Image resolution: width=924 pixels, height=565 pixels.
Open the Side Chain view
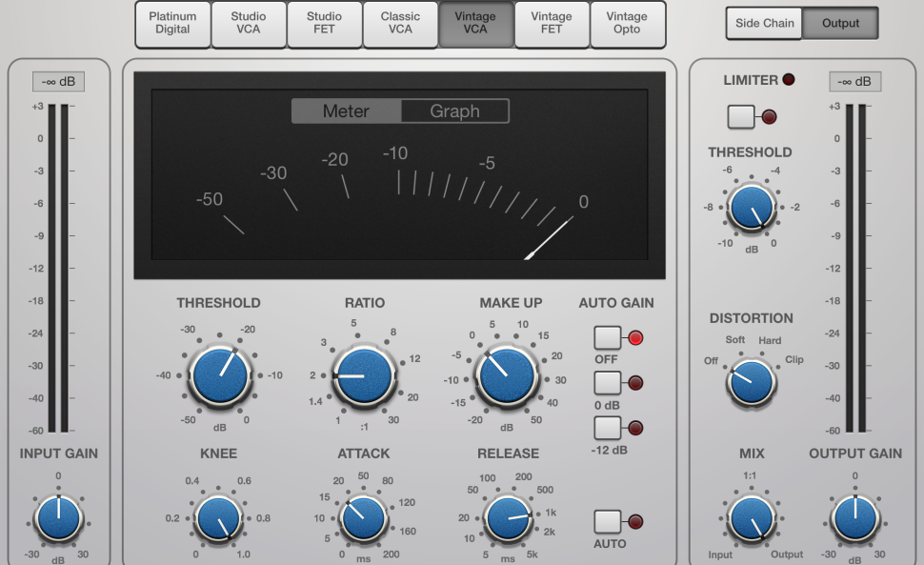[x=765, y=24]
